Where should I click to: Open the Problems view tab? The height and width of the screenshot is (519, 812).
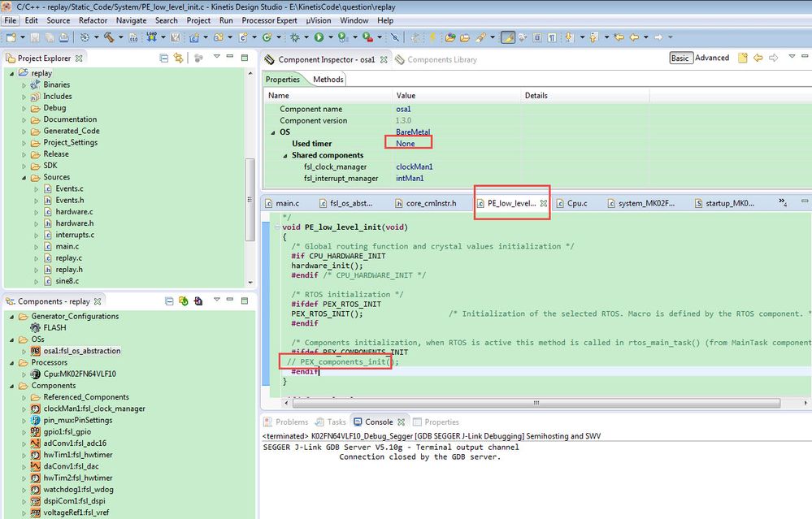(286, 422)
